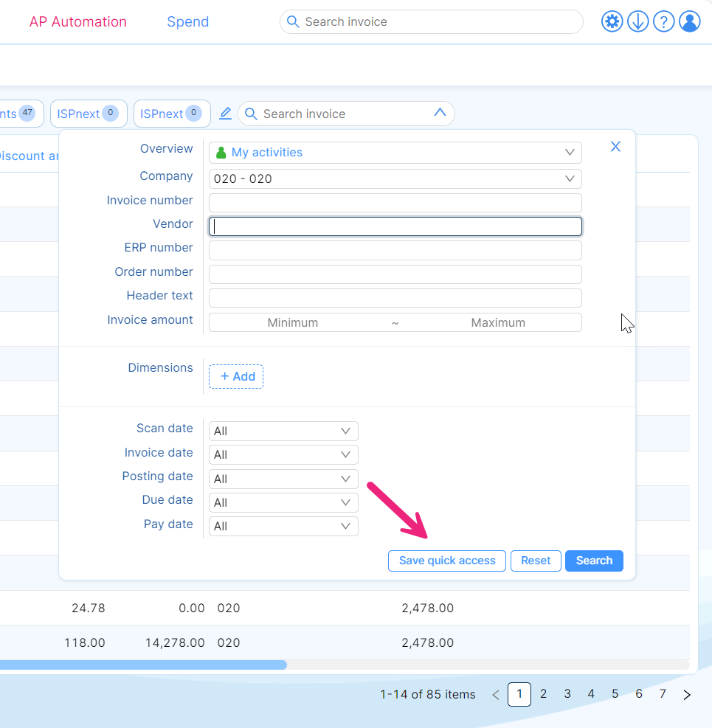Screen dimensions: 712x728
Task: Switch to the Spend menu
Action: coord(187,22)
